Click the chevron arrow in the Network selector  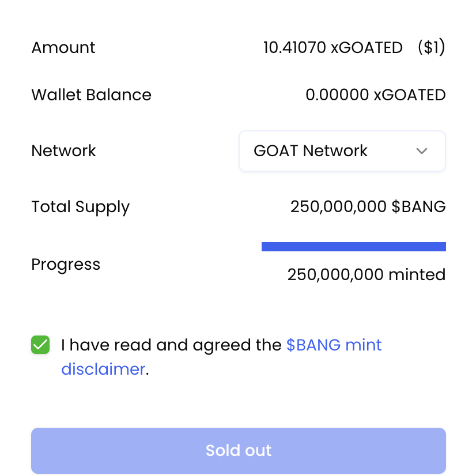pyautogui.click(x=422, y=151)
